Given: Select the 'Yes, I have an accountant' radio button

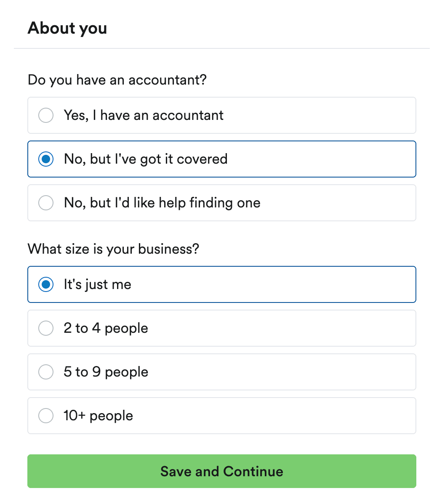Looking at the screenshot, I should [46, 115].
